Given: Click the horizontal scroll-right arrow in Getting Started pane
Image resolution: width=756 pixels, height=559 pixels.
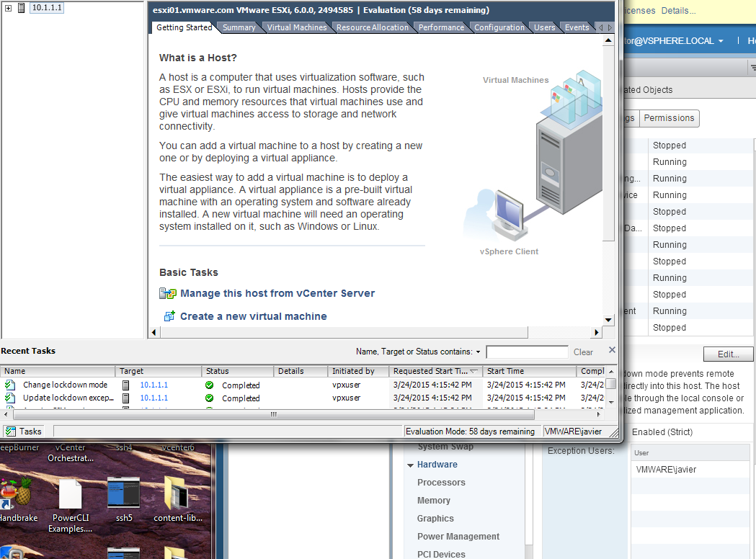Looking at the screenshot, I should point(597,332).
